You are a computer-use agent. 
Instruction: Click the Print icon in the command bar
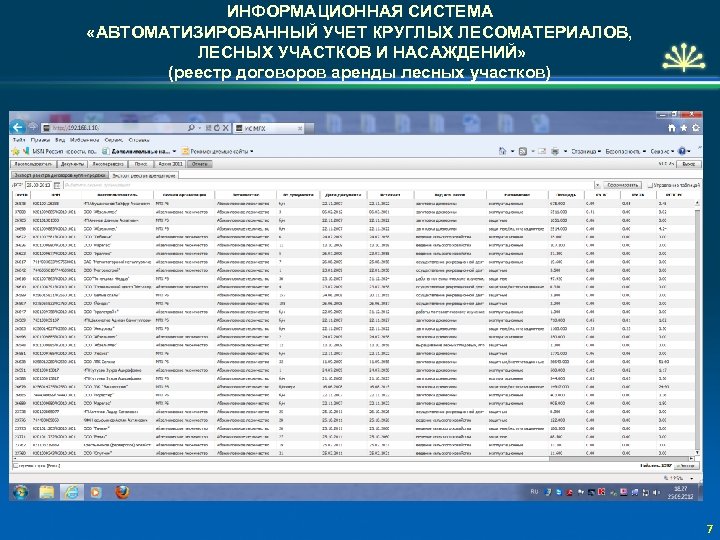coord(555,151)
